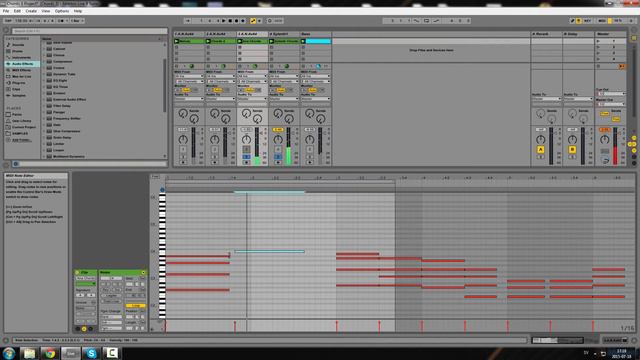The image size is (640, 360).
Task: Select the Frequency Shifter browser entry
Action: pos(67,118)
